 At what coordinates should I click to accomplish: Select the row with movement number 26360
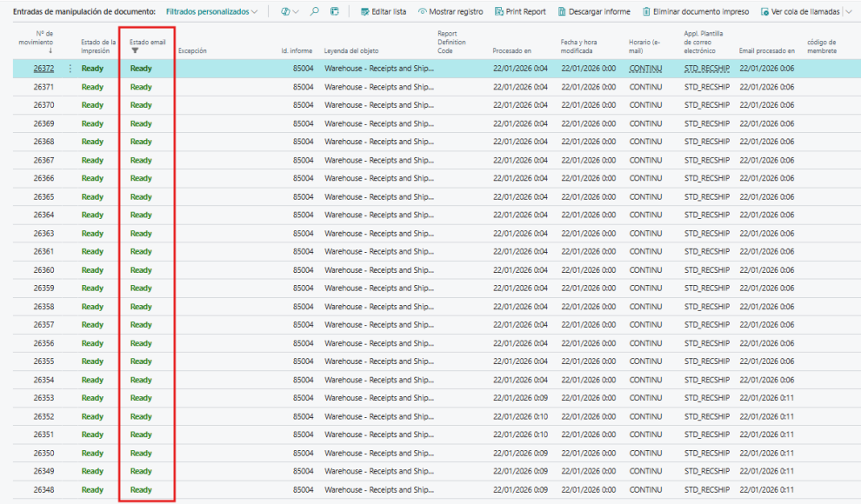coord(43,270)
